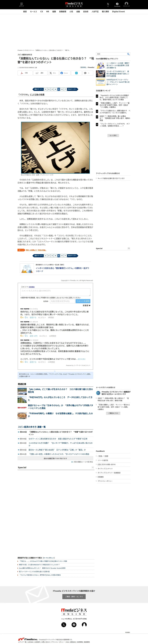Click the ITmedia ビジネス ONLINE header logo
This screenshot has width=148, height=644.
74,4
